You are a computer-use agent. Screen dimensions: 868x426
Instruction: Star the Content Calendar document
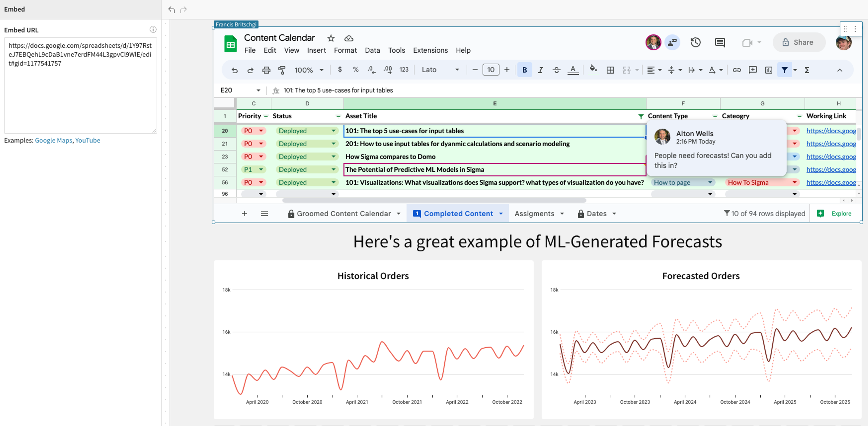[x=331, y=38]
